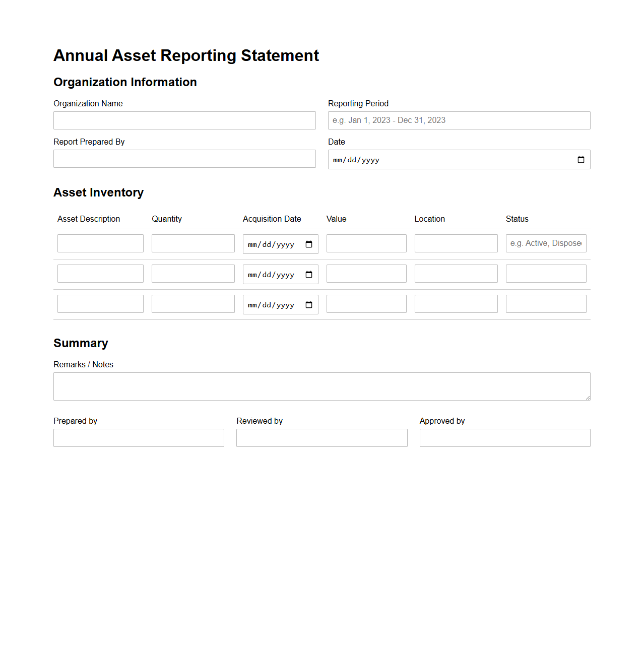644x655 pixels.
Task: Select the Approved by input field
Action: click(504, 437)
